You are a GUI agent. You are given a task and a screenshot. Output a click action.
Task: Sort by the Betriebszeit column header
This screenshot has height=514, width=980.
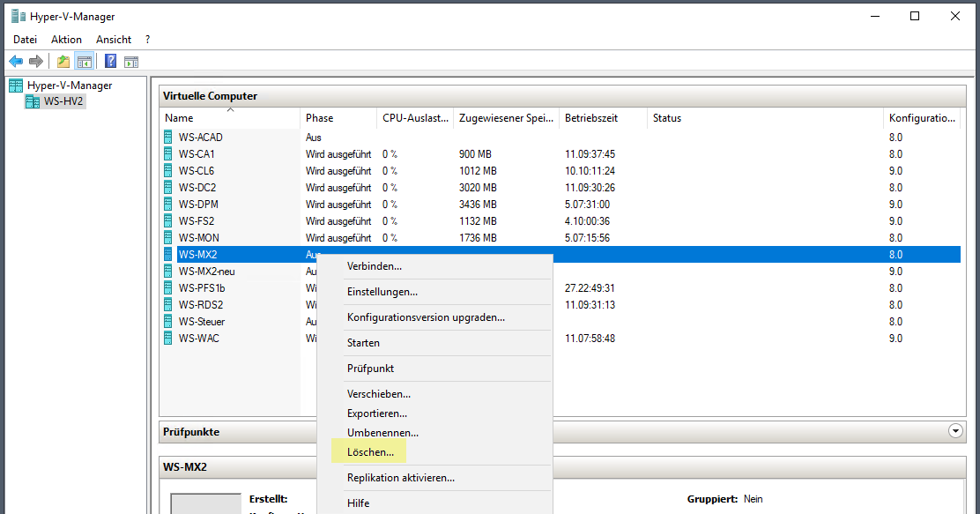pos(604,118)
